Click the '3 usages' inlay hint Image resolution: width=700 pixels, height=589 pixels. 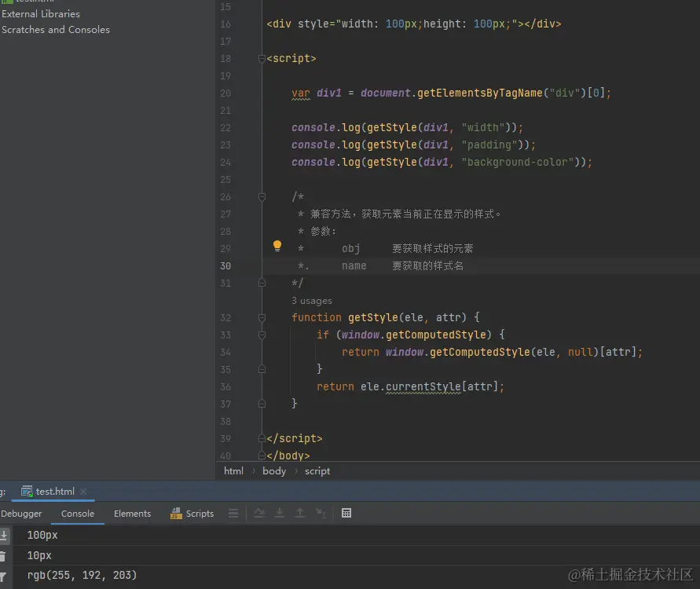312,301
